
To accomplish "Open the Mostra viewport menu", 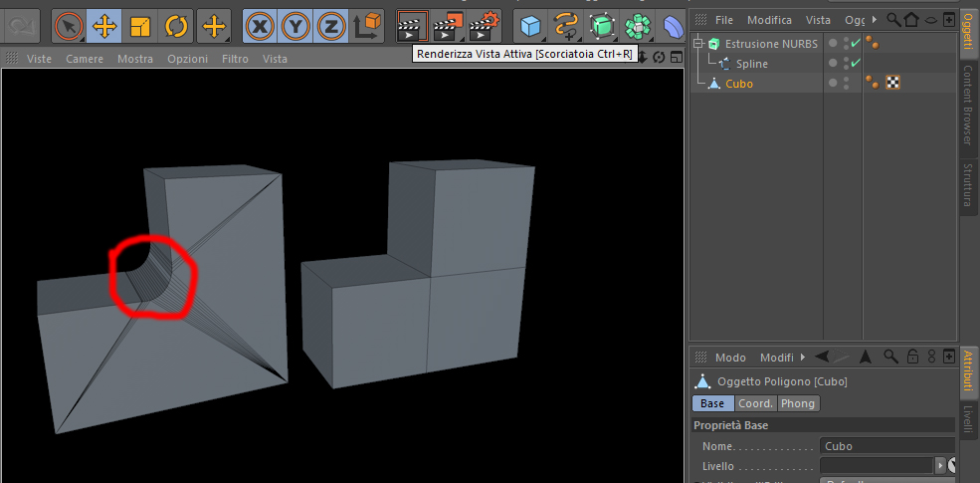I will pos(135,59).
